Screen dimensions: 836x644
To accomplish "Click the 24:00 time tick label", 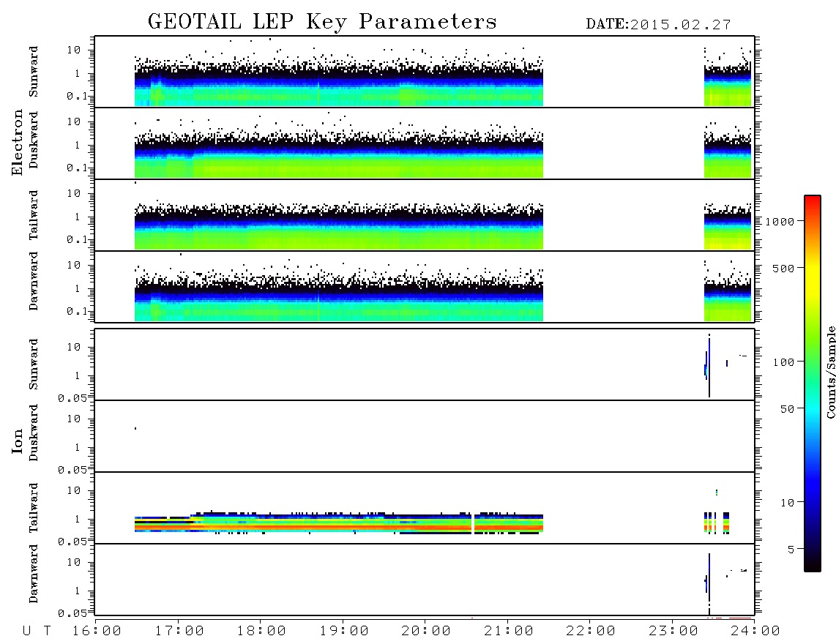I will click(755, 632).
